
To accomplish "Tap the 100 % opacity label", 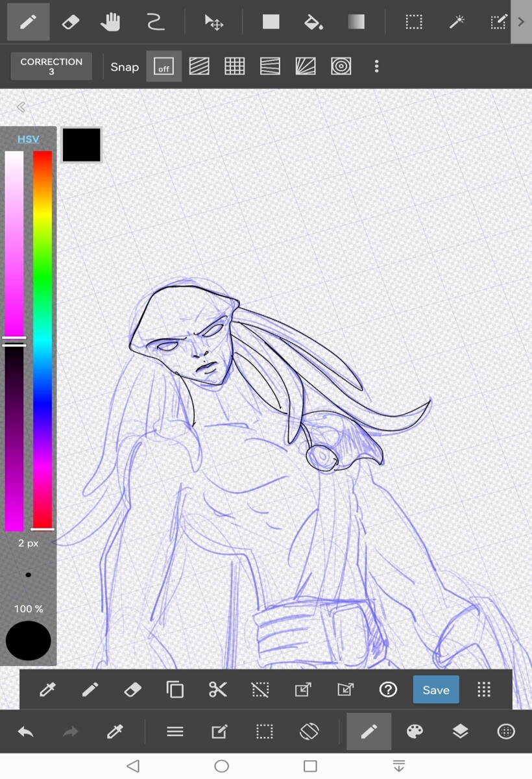I will point(29,609).
